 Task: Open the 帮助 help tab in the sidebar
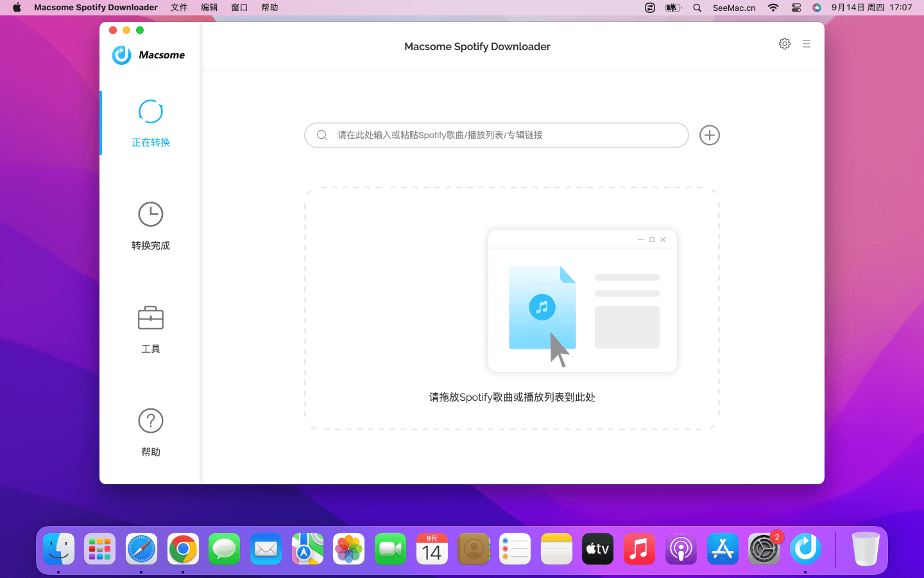(x=150, y=433)
